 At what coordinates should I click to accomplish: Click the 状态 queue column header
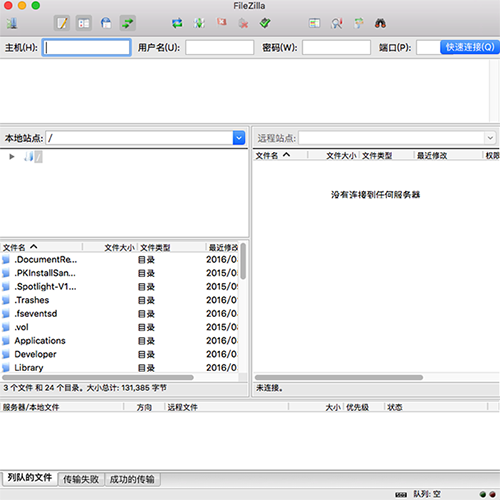click(x=436, y=407)
